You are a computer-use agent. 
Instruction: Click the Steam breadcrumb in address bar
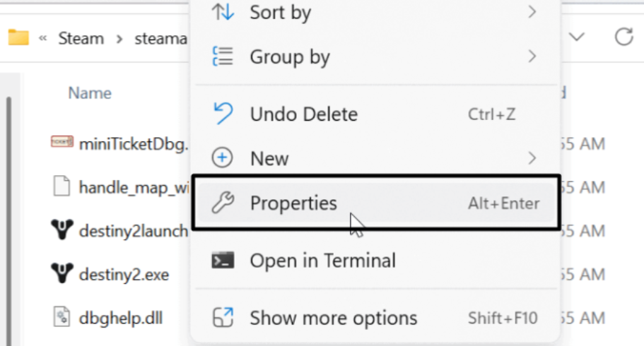coord(81,38)
